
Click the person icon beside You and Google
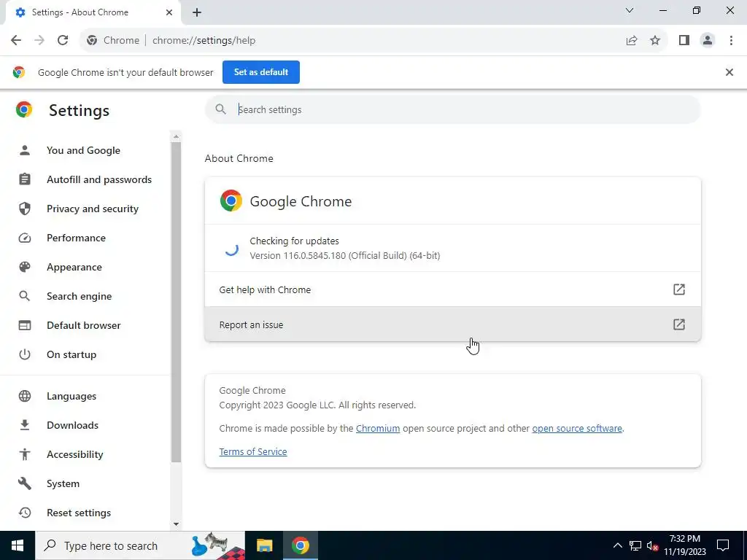click(25, 150)
